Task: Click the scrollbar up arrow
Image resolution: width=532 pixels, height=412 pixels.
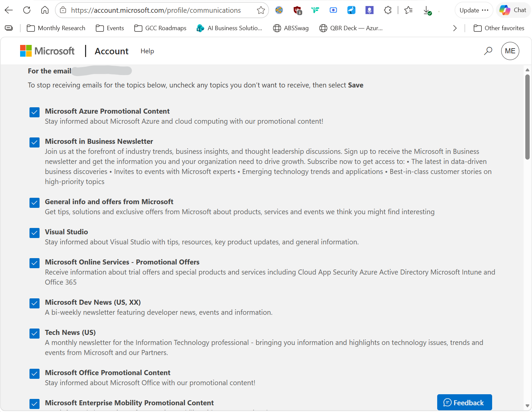Action: 527,70
